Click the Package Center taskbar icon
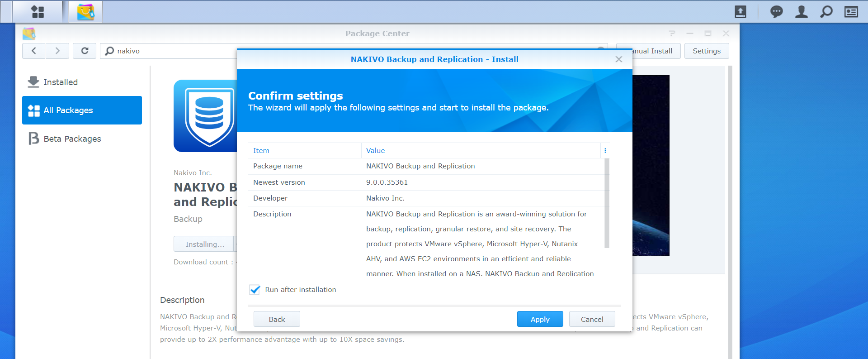 85,12
